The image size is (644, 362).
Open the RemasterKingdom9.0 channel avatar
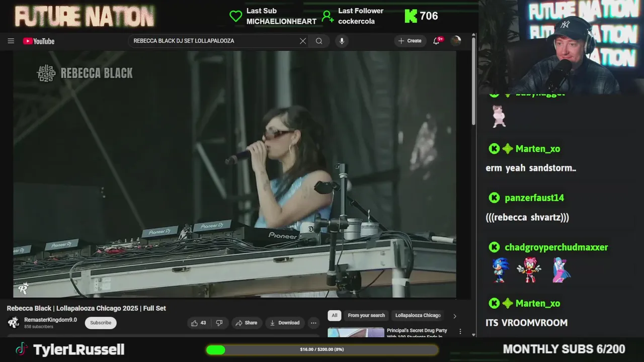[x=14, y=323]
